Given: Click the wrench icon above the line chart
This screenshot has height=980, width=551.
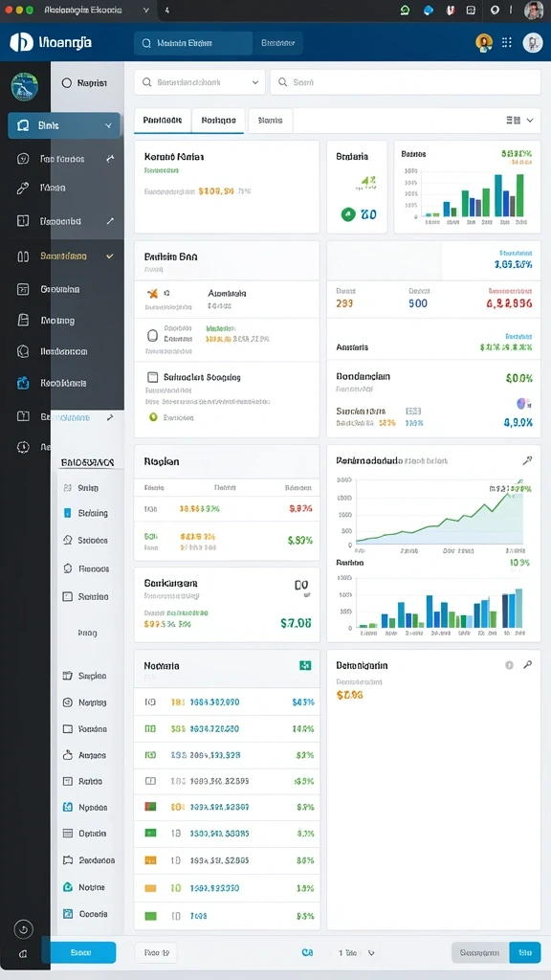Looking at the screenshot, I should tap(527, 460).
